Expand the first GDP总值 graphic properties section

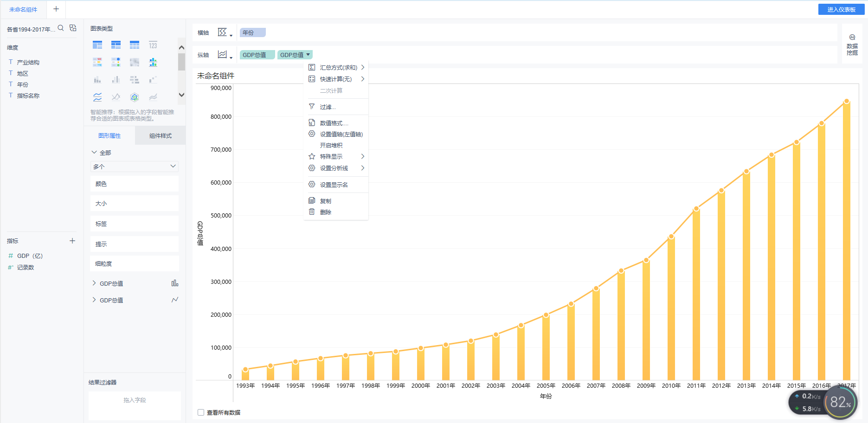tap(94, 283)
